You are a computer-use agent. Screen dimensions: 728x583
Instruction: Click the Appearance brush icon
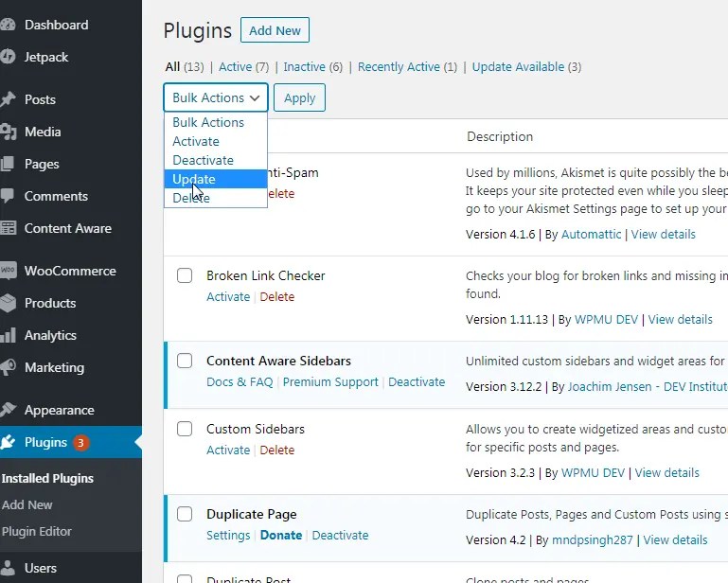tap(8, 410)
